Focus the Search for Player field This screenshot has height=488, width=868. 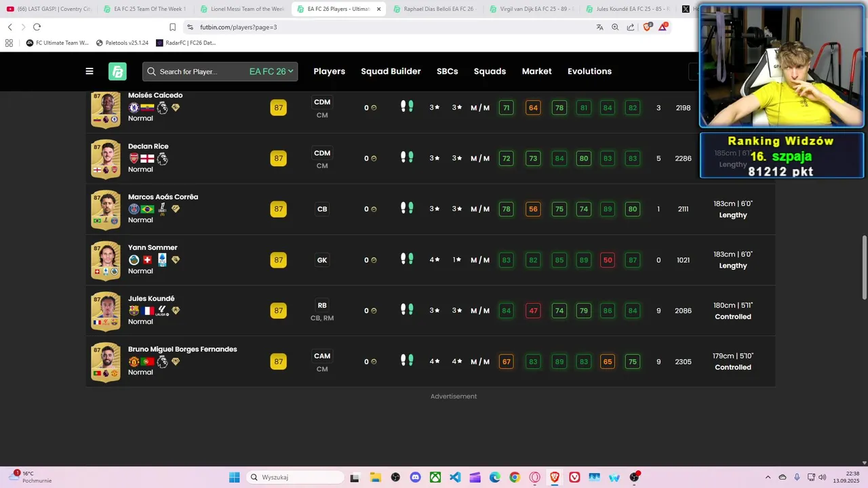[197, 71]
